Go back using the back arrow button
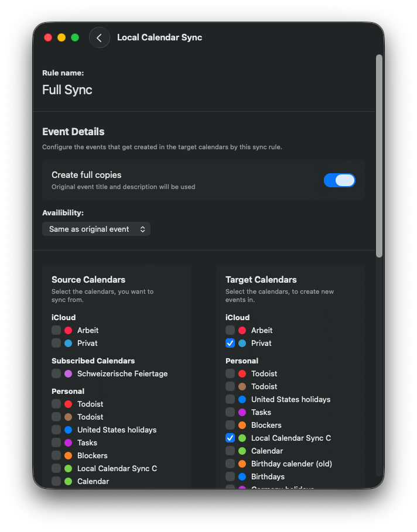 (99, 37)
